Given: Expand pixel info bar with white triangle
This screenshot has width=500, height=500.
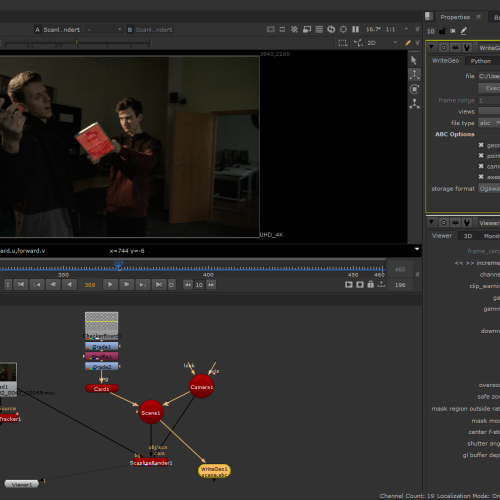Looking at the screenshot, I should point(417,249).
